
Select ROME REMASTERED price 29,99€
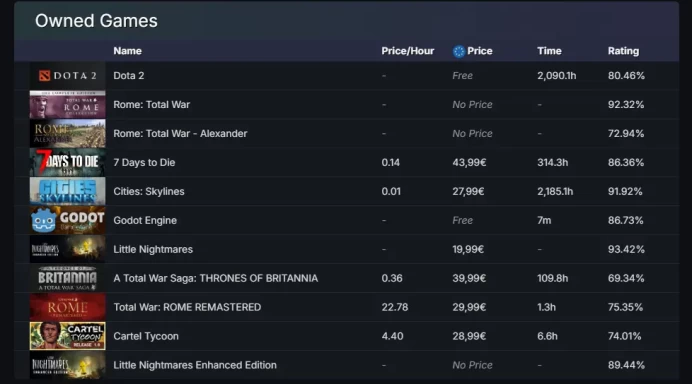pos(469,307)
